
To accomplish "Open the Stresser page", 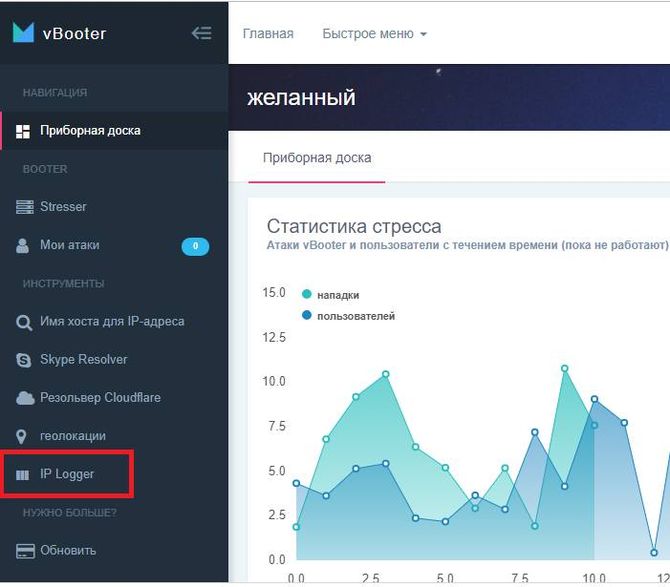I will click(63, 207).
